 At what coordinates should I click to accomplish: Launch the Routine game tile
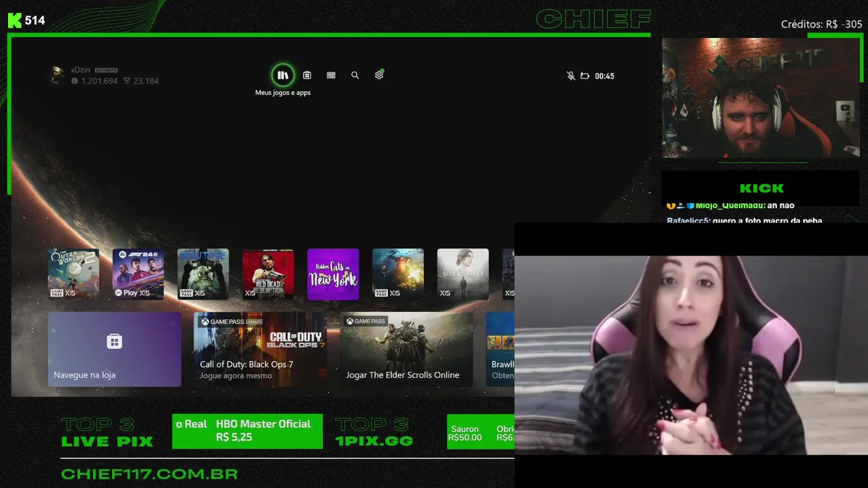pos(203,274)
